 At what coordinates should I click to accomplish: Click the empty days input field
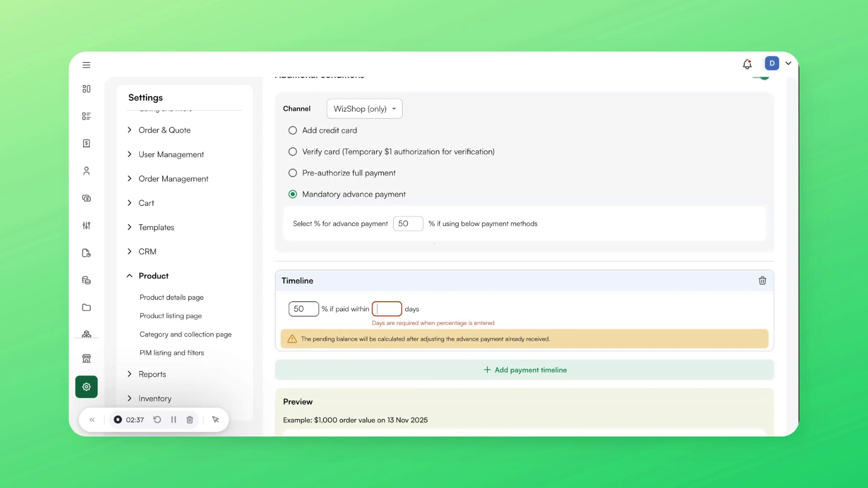click(387, 309)
